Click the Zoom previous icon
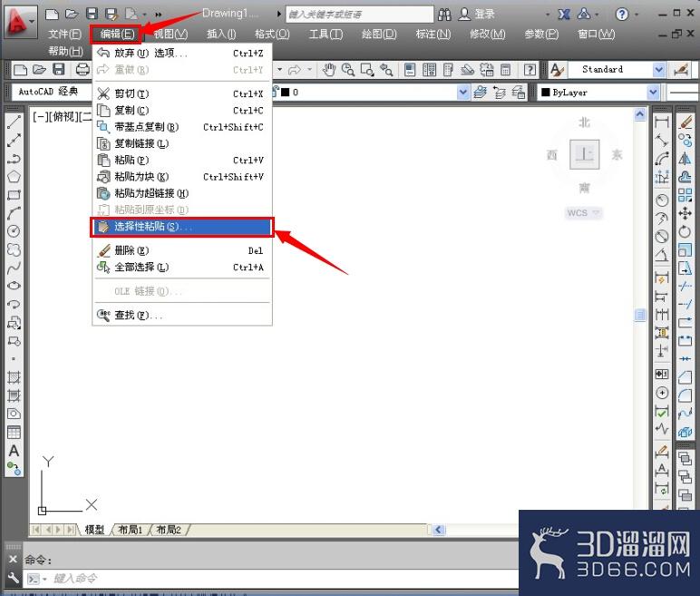This screenshot has width=700, height=596. 386,70
